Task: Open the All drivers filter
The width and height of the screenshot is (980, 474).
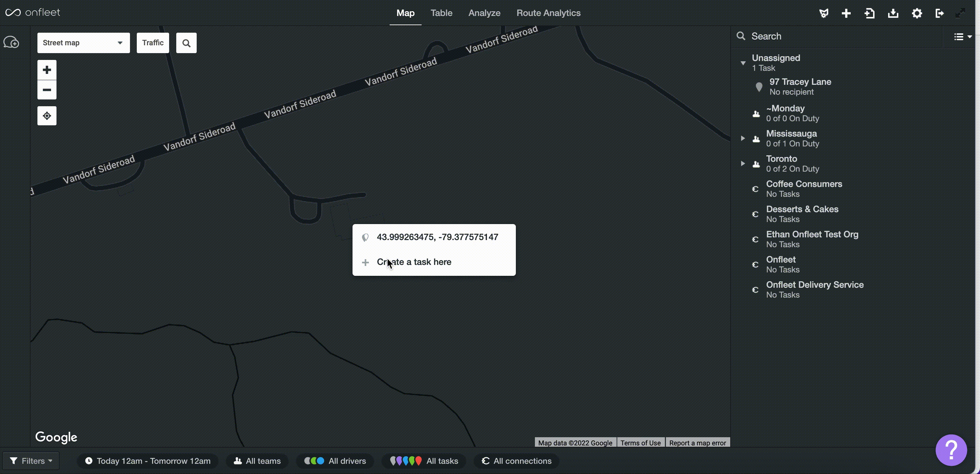Action: click(x=335, y=461)
